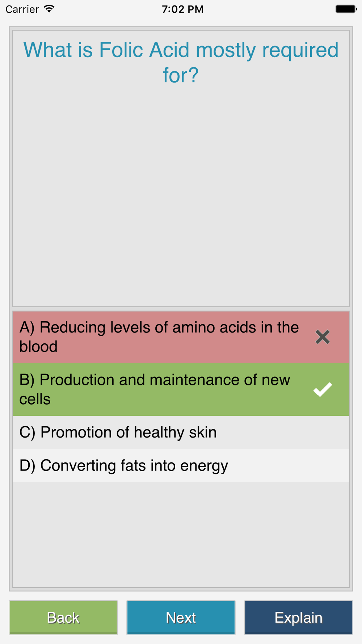This screenshot has width=362, height=644.
Task: Click blank space inside the question panel
Action: (x=181, y=196)
